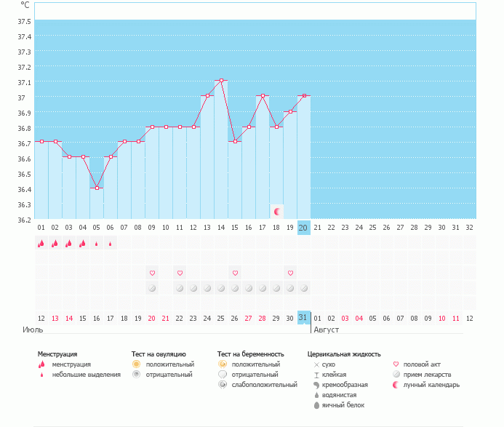
Task: Click the egg white cervical fluid icon
Action: pos(316,404)
